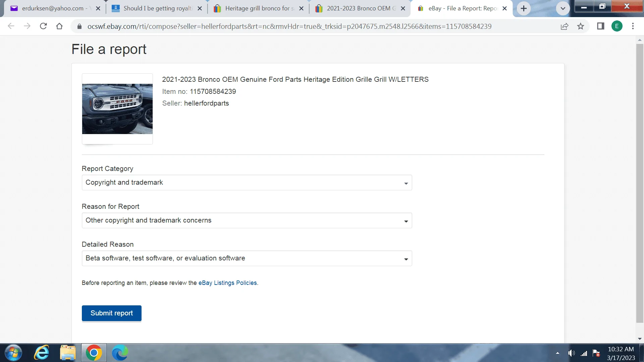Open the Windows Start menu
Screen dimensions: 644x362
[x=13, y=353]
